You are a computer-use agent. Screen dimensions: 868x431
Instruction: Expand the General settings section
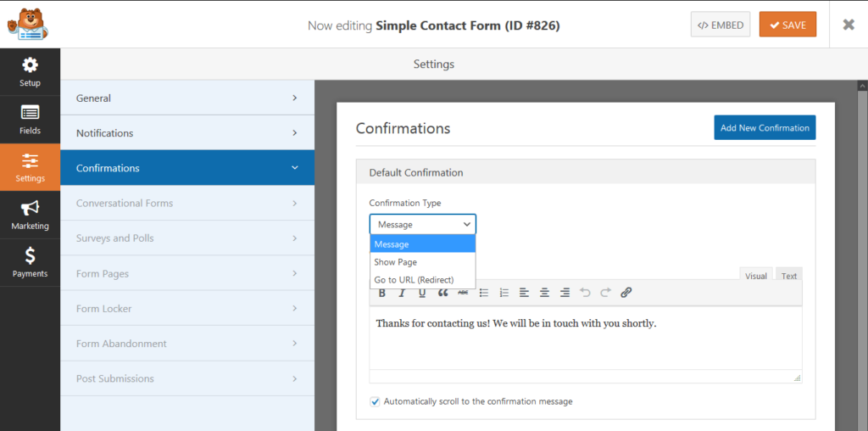pos(187,98)
